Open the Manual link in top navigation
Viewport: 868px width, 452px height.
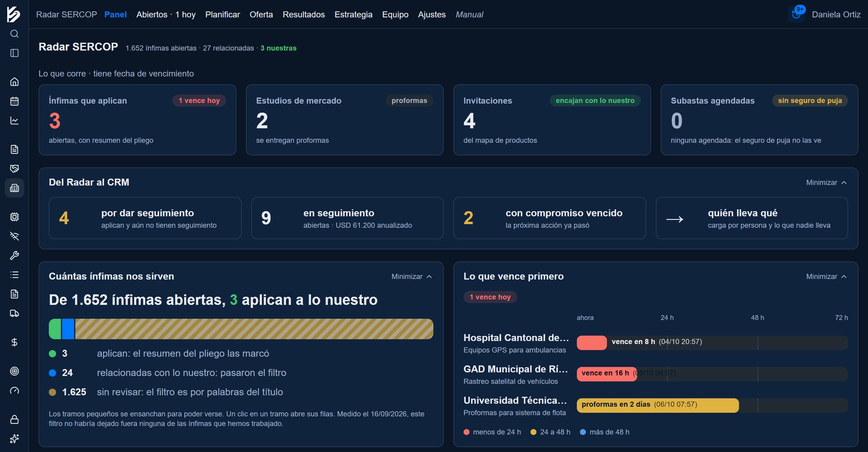point(469,14)
